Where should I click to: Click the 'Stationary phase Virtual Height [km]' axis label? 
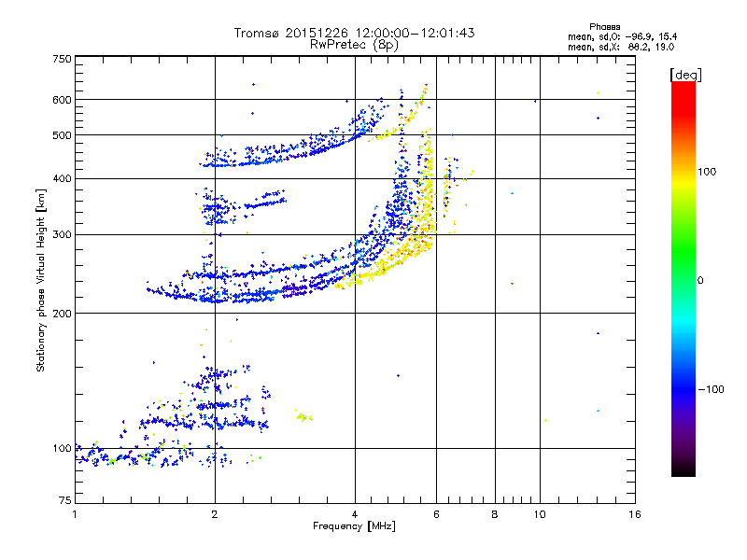click(x=41, y=280)
